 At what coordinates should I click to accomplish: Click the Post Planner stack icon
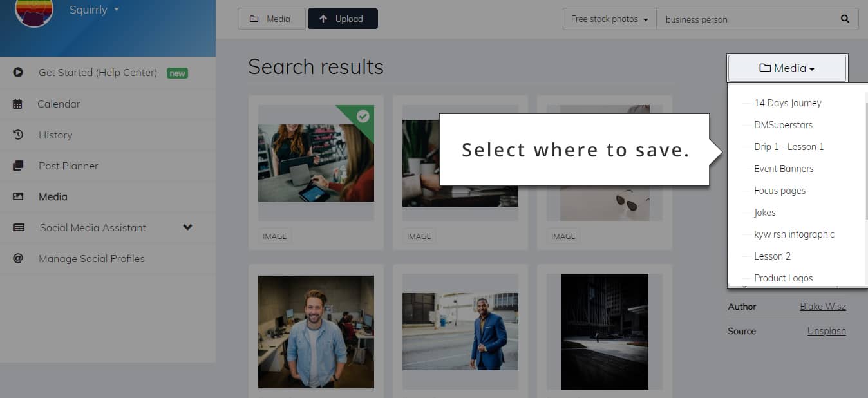point(17,166)
